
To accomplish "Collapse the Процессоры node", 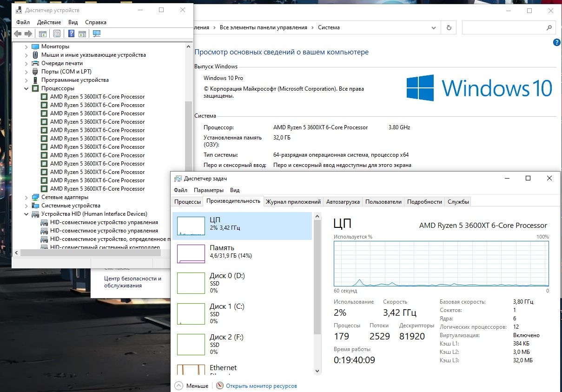I will [x=26, y=88].
